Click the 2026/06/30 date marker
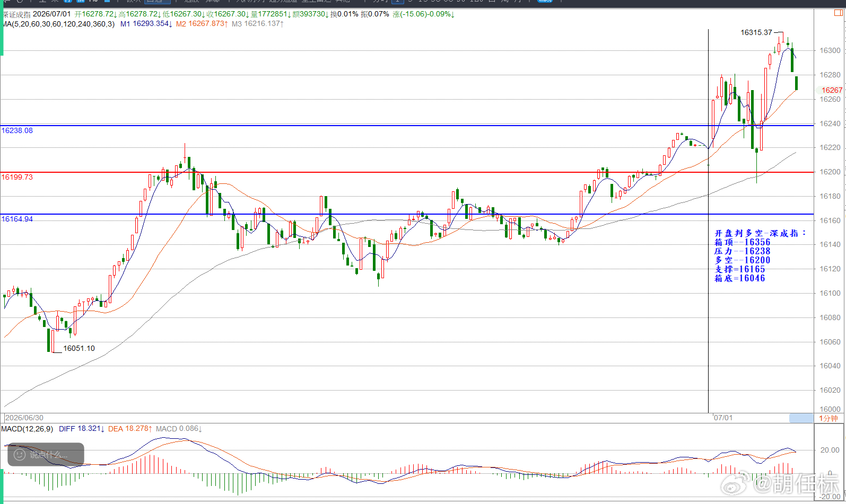The image size is (846, 504). (24, 418)
